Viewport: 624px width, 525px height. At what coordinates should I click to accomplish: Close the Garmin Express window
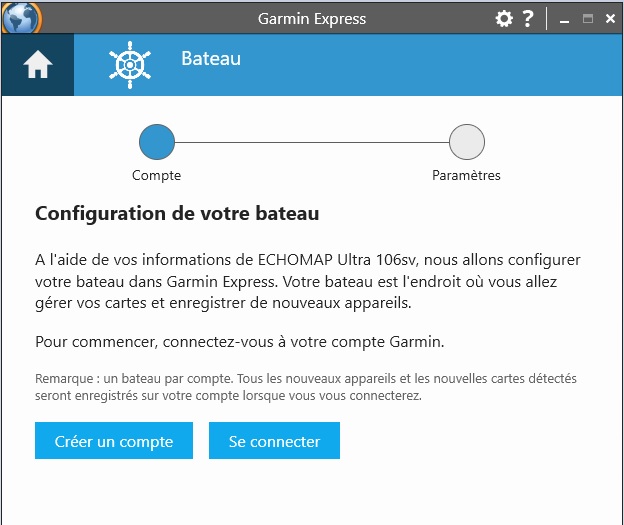tap(610, 19)
